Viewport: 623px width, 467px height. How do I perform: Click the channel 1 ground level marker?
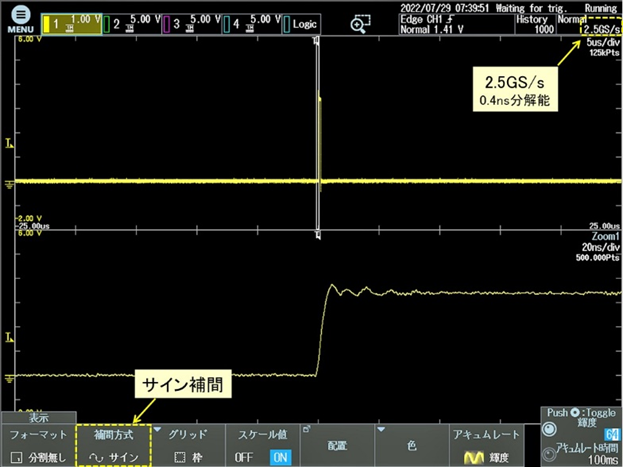click(x=9, y=185)
